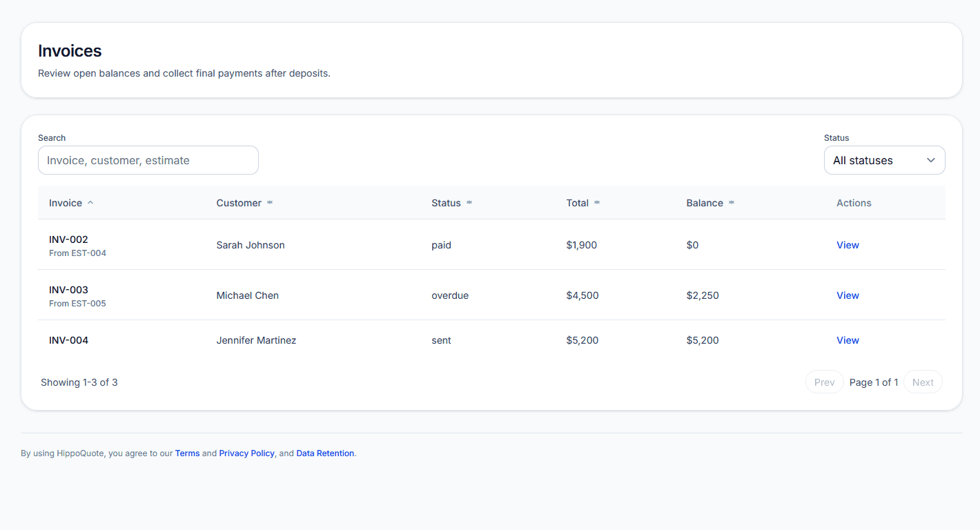Focus the invoice search field
This screenshot has height=530, width=980.
pos(148,160)
